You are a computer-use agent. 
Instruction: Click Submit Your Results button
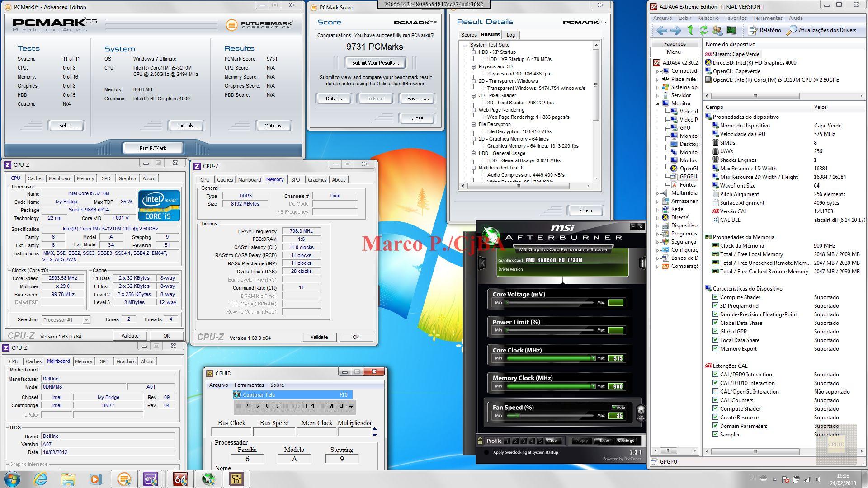375,63
